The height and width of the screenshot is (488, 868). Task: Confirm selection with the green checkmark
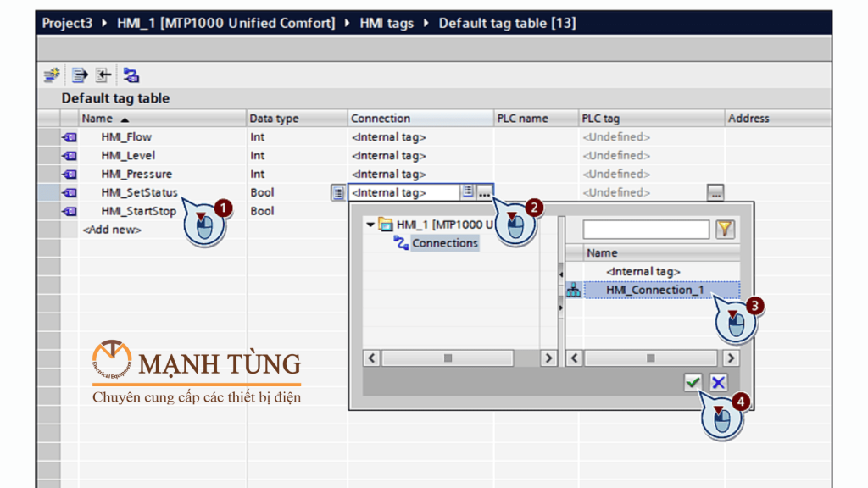pyautogui.click(x=693, y=383)
